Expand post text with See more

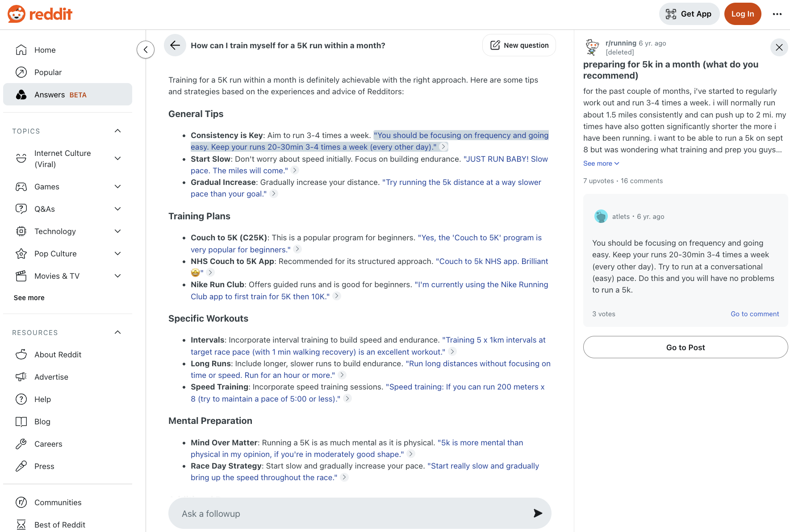click(601, 163)
